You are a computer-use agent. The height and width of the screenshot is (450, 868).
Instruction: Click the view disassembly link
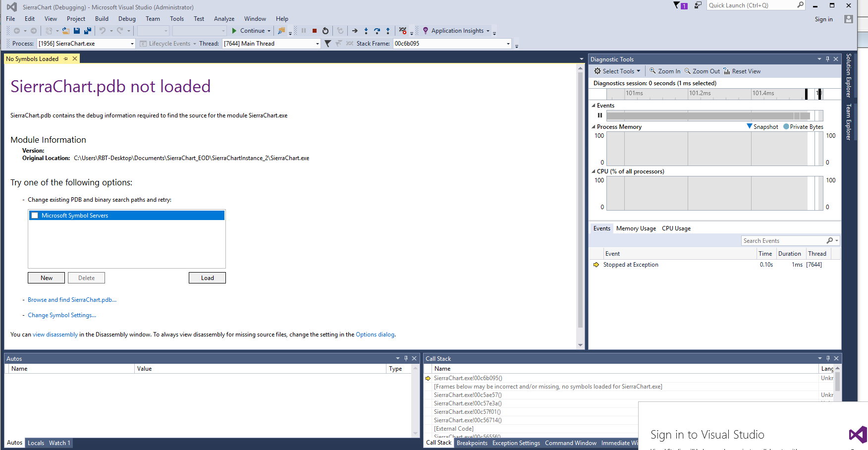[55, 335]
